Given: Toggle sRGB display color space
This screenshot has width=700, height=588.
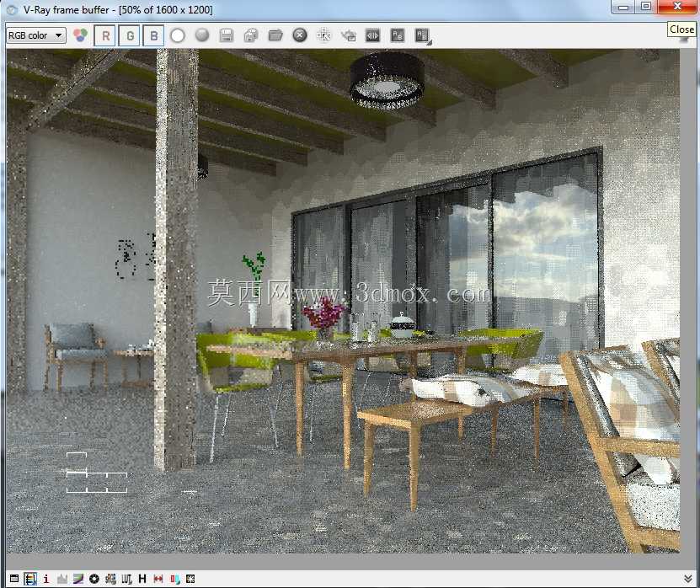Looking at the screenshot, I should pos(110,579).
